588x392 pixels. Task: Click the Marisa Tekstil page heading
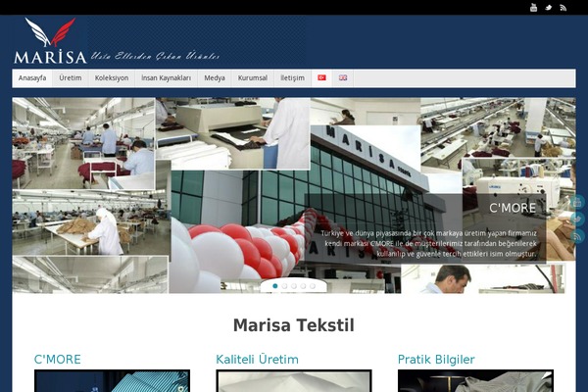[294, 325]
